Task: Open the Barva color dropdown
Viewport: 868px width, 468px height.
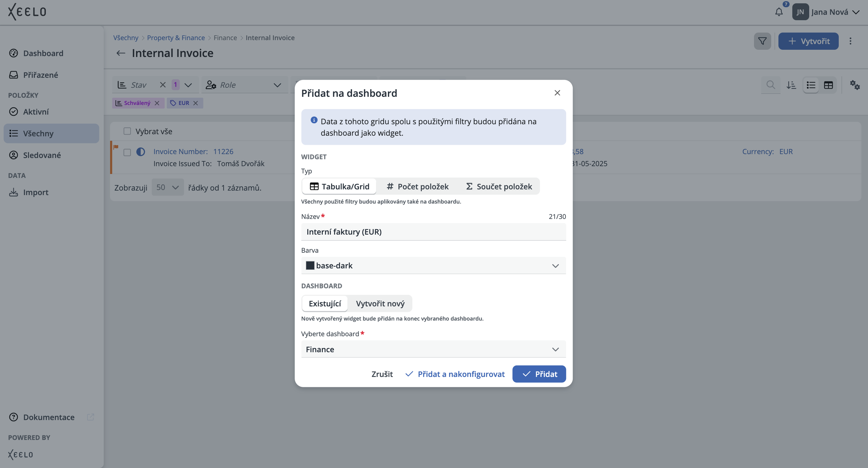Action: tap(433, 265)
